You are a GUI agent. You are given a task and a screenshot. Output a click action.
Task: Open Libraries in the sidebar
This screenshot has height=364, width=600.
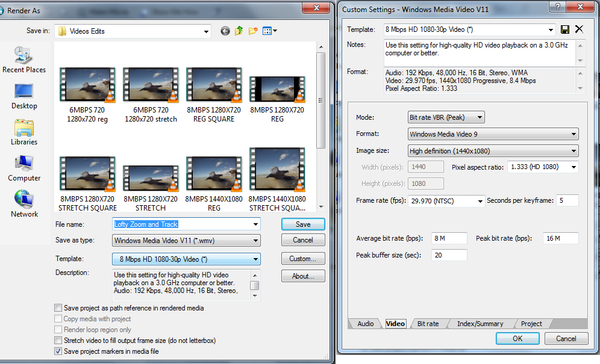click(x=23, y=132)
